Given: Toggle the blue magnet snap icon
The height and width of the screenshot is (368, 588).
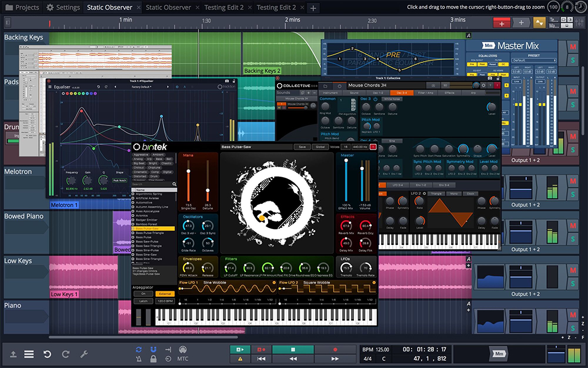Looking at the screenshot, I should [153, 349].
